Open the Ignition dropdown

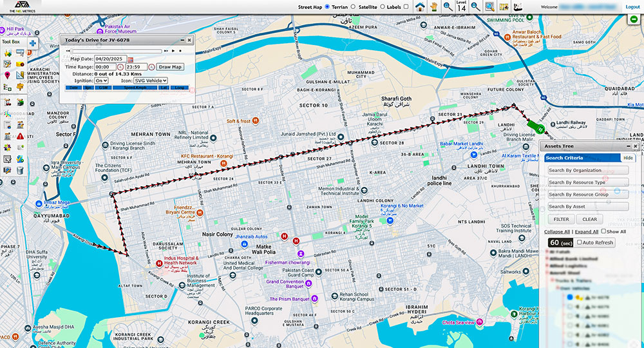pos(101,81)
